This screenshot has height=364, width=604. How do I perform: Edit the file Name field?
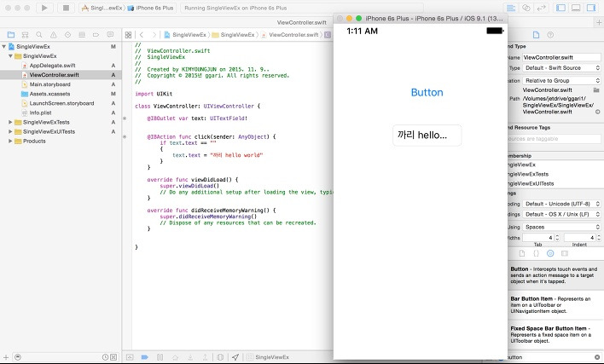click(561, 57)
